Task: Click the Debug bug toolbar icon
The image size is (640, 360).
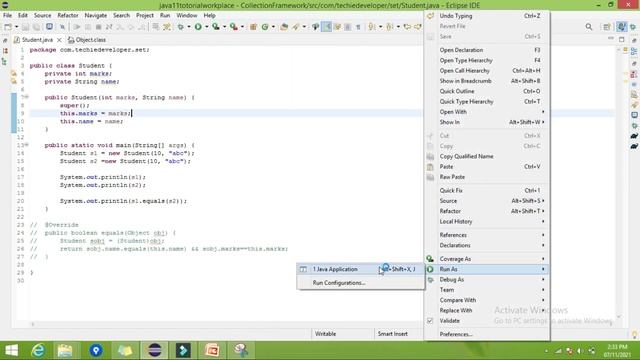Action: 180,27
